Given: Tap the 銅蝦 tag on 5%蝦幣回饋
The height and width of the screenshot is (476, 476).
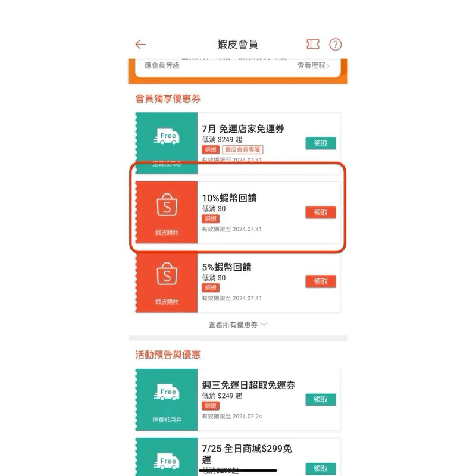Looking at the screenshot, I should (211, 287).
